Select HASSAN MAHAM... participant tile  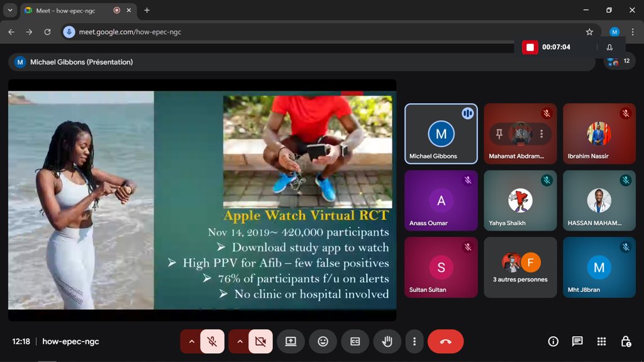coord(599,200)
